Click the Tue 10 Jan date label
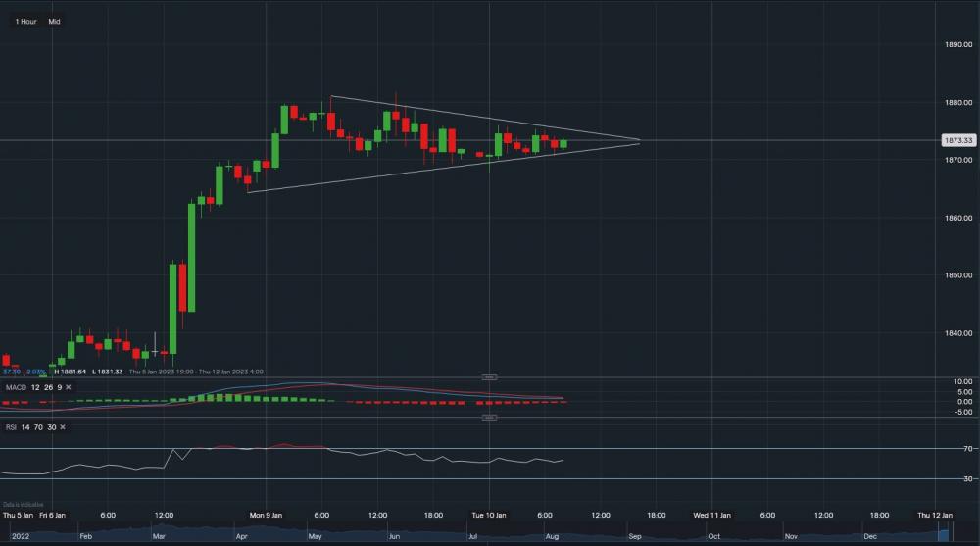Image resolution: width=980 pixels, height=546 pixels. pos(489,515)
